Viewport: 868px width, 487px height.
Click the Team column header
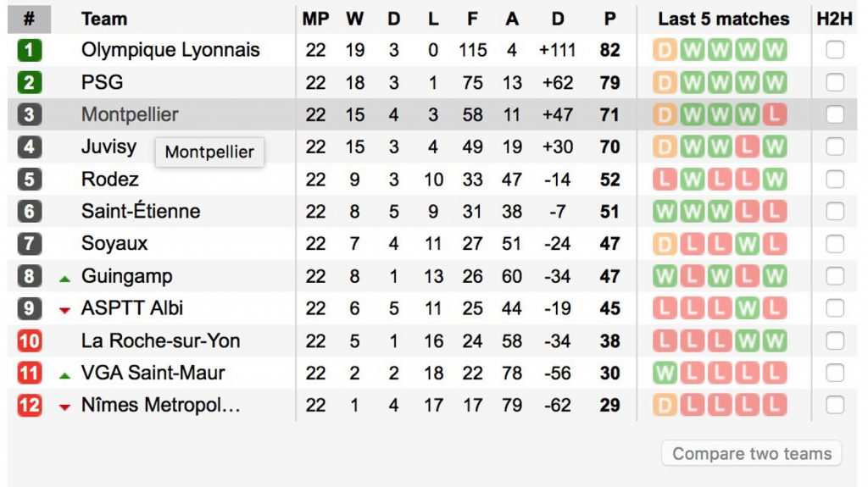[104, 19]
